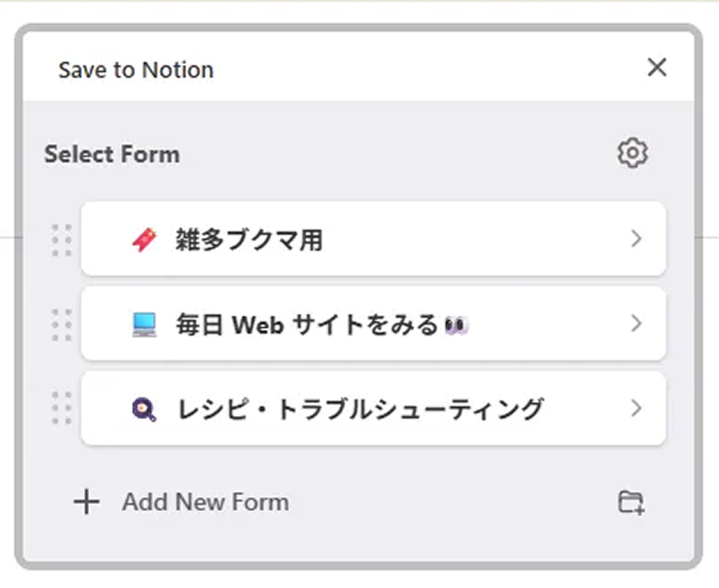
Task: Open the settings gear icon
Action: (632, 153)
